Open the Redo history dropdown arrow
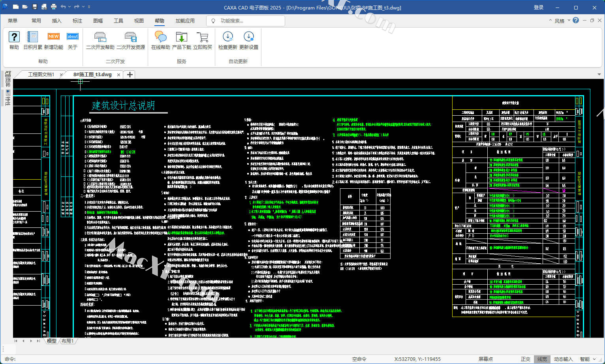Viewport: 605px width, 364px height. coord(83,7)
